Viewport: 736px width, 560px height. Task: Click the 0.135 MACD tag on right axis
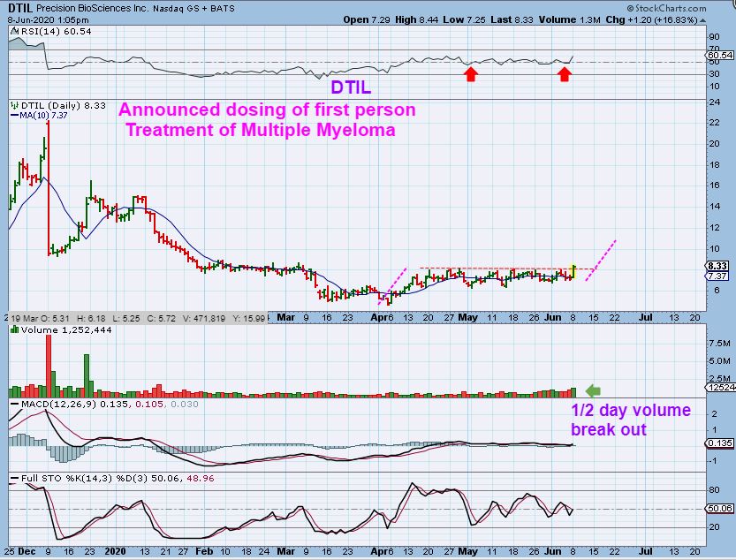720,443
